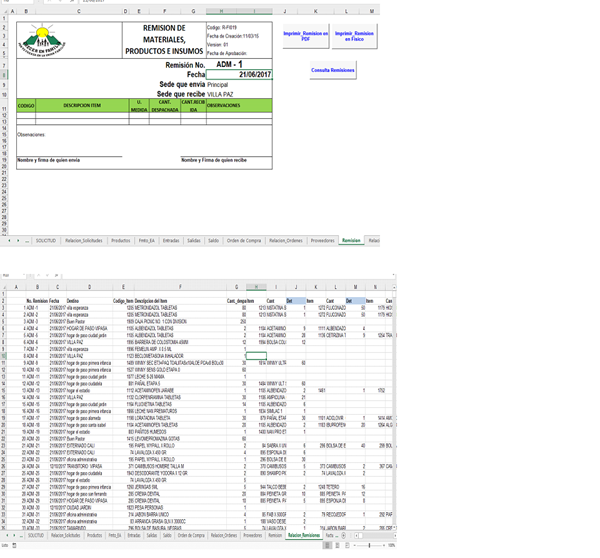Select column F header in Relacion_Remisiones window
Viewport: 600px width, 558px height.
[180, 287]
